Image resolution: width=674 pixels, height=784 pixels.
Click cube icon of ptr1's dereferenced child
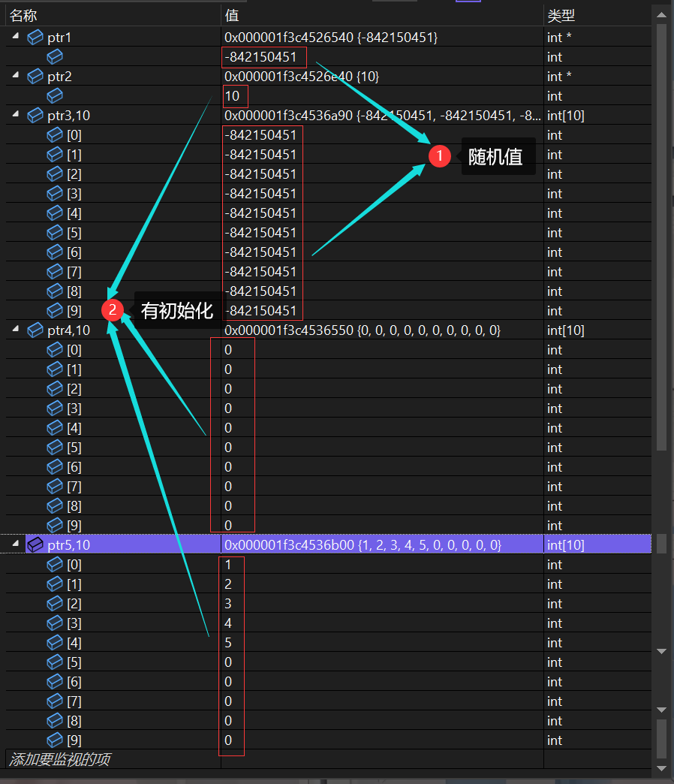55,56
